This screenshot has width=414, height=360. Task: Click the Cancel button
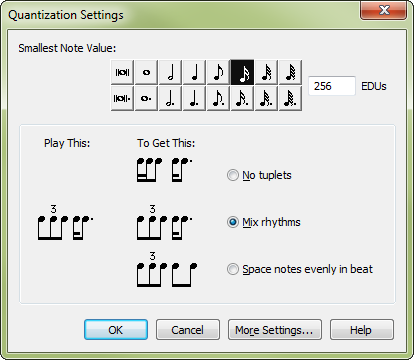click(x=188, y=330)
